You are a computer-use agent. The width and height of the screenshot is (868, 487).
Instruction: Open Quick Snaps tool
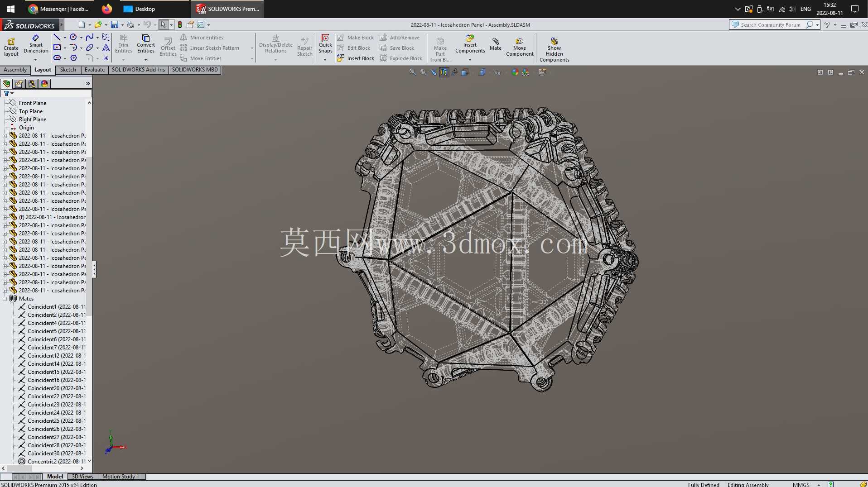coord(325,44)
